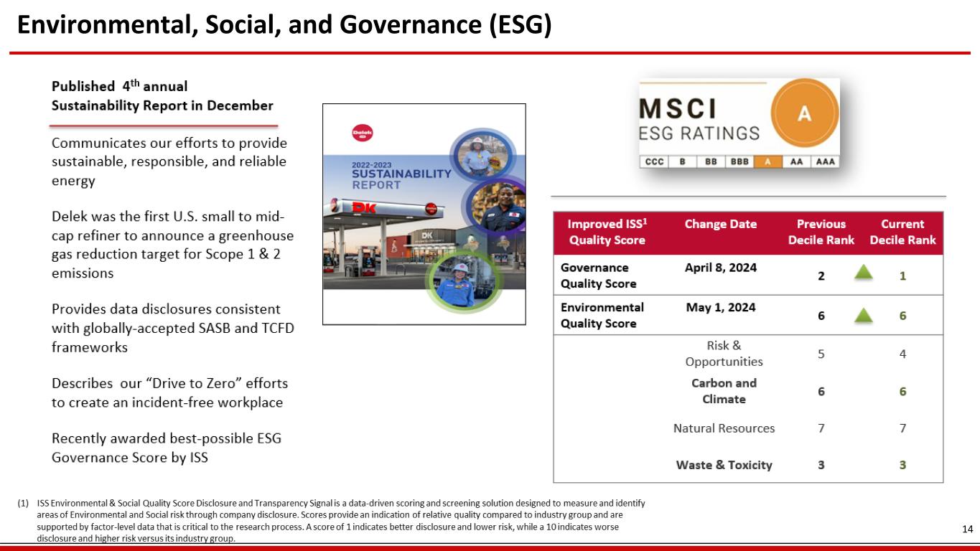This screenshot has width=980, height=551.
Task: Click the 'Waste & Toxicity' row label
Action: pyautogui.click(x=724, y=465)
